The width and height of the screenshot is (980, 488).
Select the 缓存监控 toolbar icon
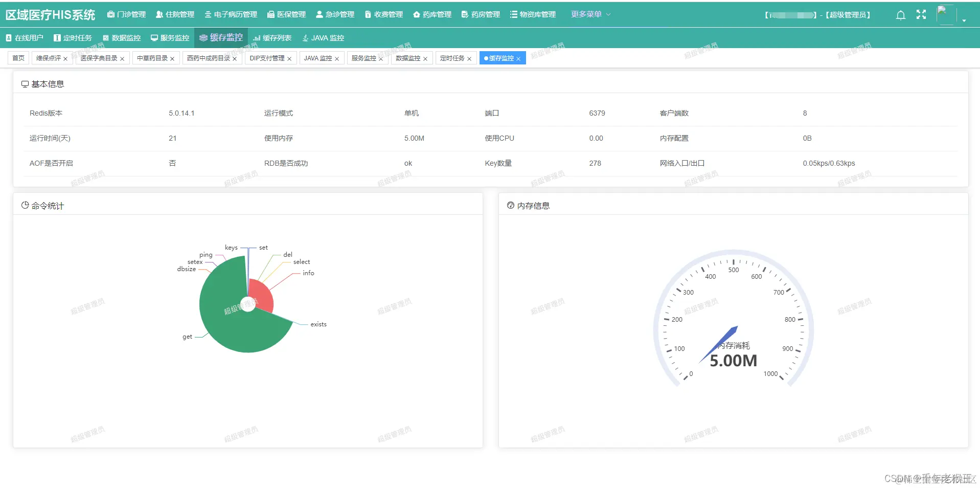(203, 37)
